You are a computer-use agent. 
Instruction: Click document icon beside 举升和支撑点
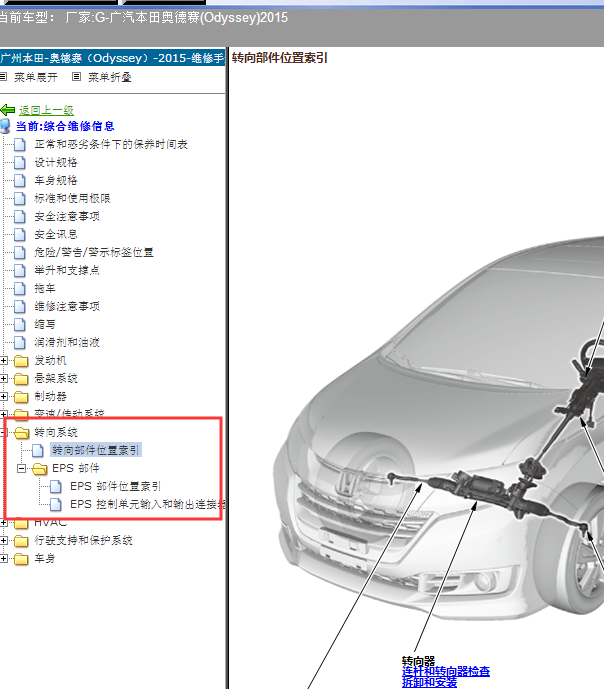(19, 270)
